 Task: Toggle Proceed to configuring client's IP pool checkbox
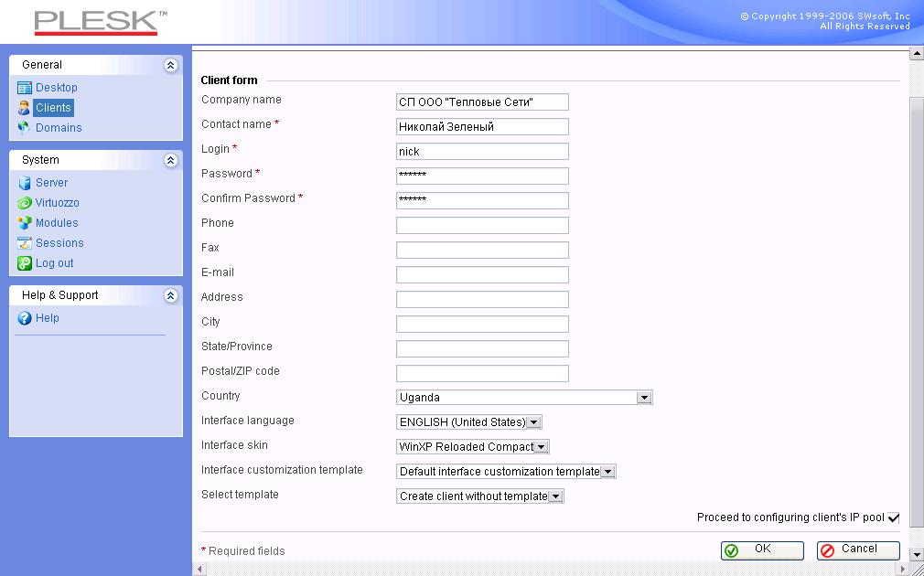(x=894, y=517)
